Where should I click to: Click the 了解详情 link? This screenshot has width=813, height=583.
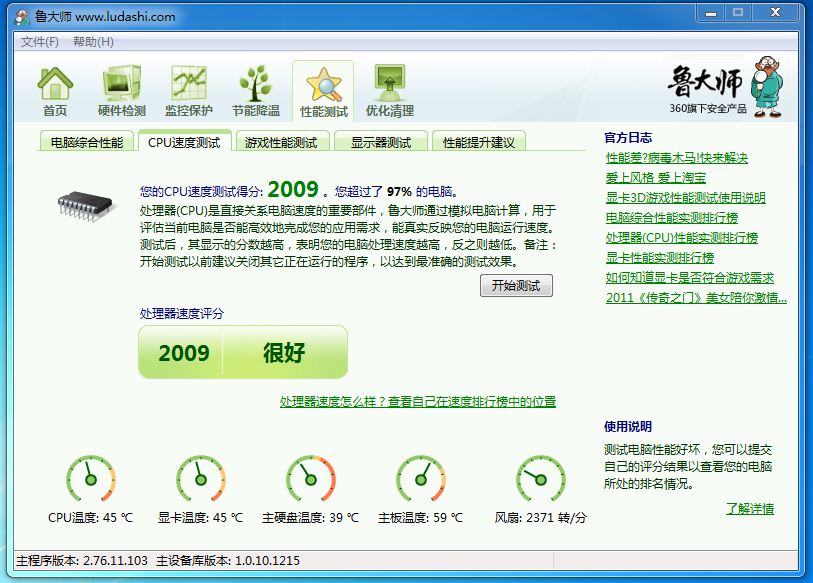[x=750, y=509]
